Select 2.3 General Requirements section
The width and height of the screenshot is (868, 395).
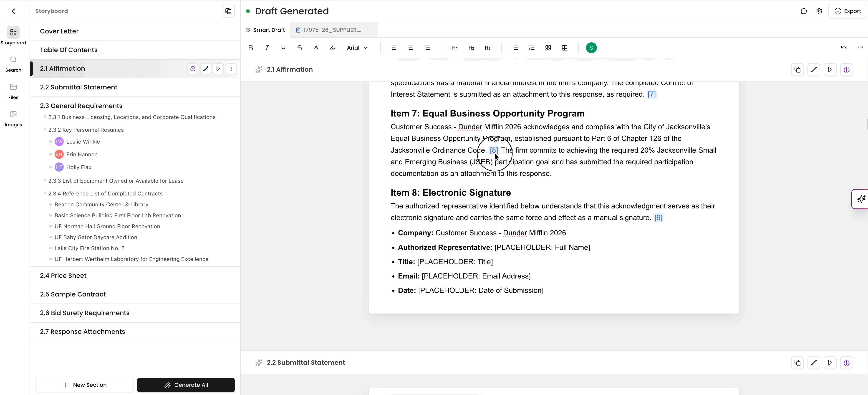coord(81,106)
